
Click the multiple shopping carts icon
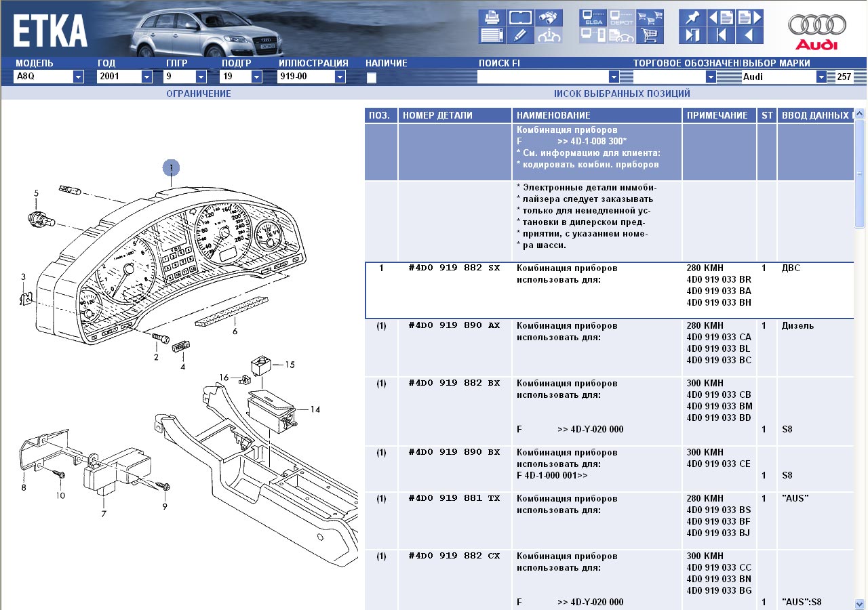coord(650,18)
